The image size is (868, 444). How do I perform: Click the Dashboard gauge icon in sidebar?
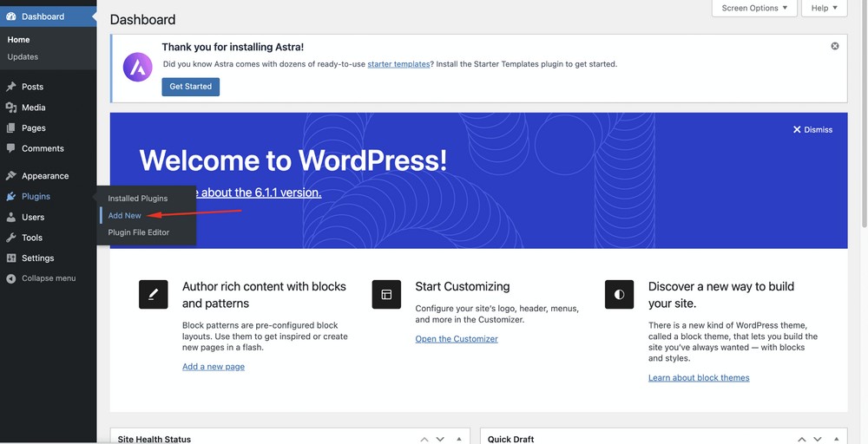(11, 16)
